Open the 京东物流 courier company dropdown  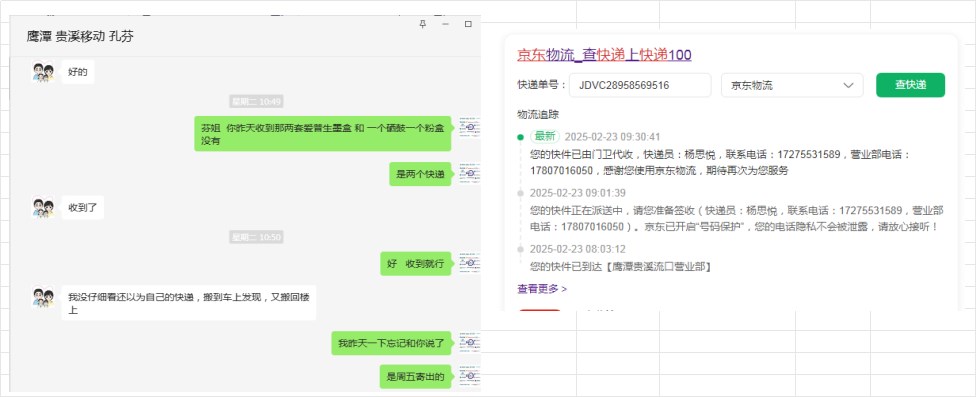[x=792, y=85]
